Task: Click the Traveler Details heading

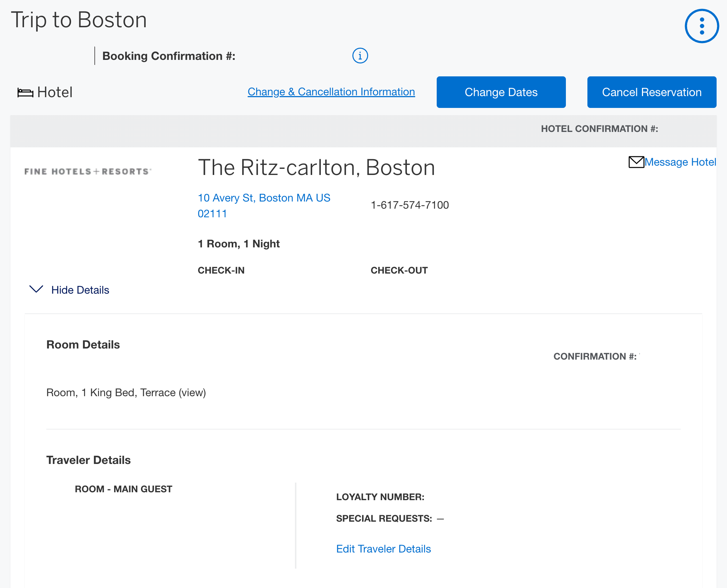Action: tap(88, 460)
